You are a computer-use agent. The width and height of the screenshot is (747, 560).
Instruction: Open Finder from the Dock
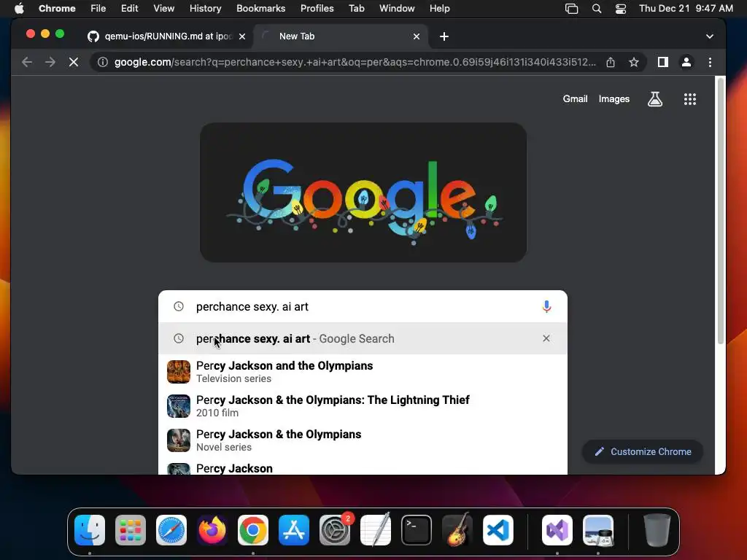(x=90, y=530)
